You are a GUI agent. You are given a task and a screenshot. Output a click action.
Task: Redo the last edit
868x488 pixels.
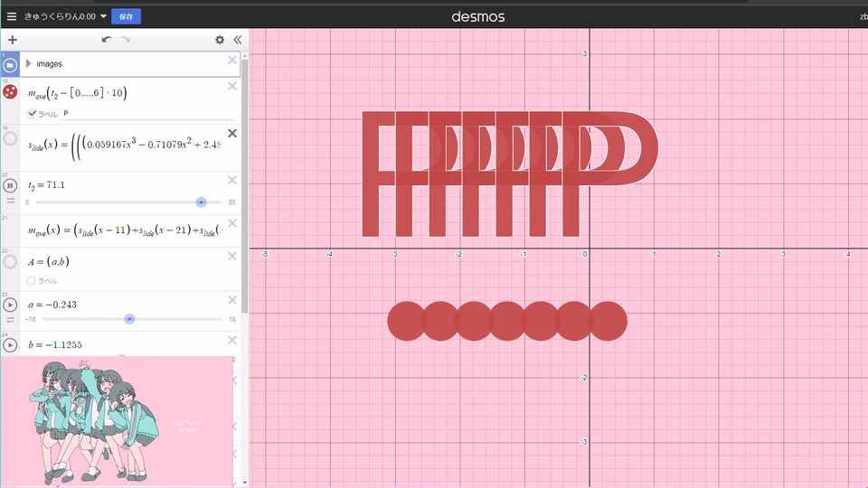click(126, 39)
